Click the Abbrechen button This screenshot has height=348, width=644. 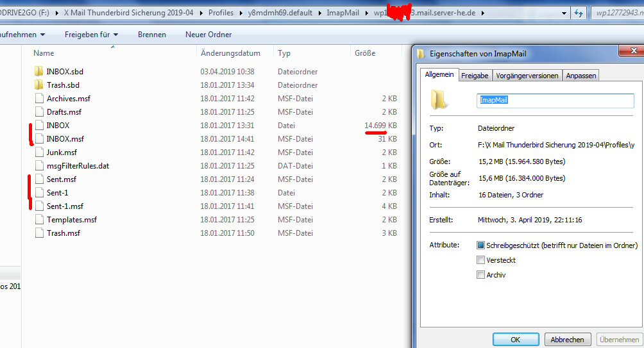pos(567,340)
